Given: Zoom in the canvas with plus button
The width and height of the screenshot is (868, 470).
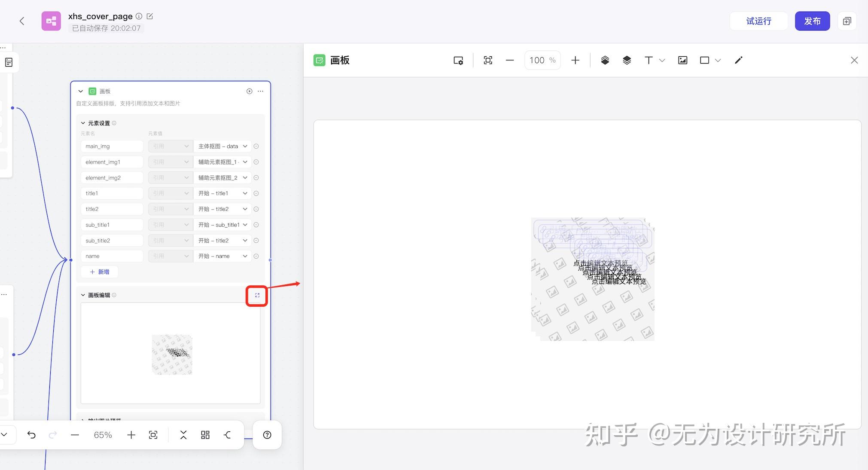Looking at the screenshot, I should (575, 61).
